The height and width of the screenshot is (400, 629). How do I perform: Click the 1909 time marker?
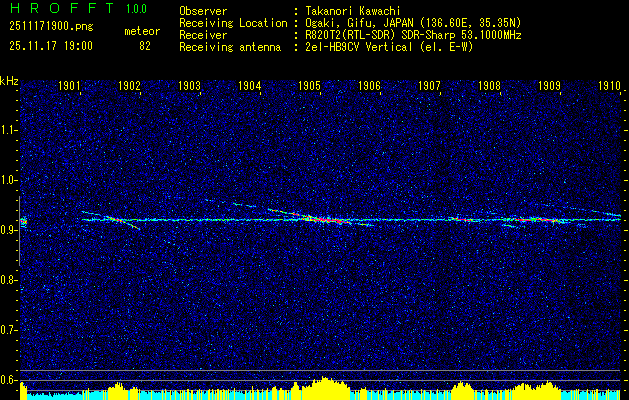pyautogui.click(x=550, y=85)
